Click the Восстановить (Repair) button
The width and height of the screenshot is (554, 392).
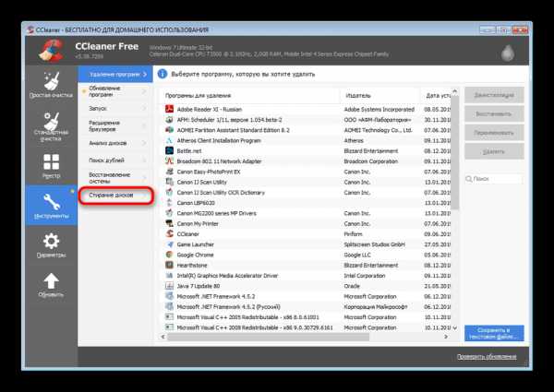click(494, 114)
